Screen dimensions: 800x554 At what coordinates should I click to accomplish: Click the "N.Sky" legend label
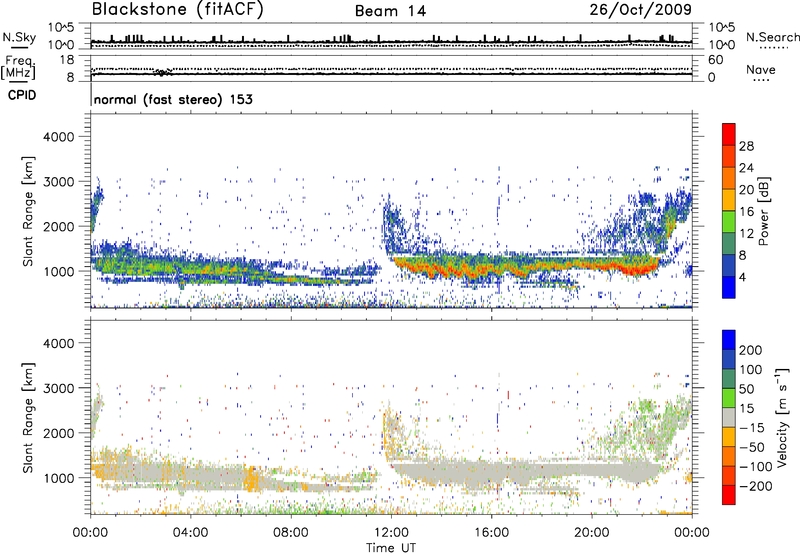coord(19,37)
